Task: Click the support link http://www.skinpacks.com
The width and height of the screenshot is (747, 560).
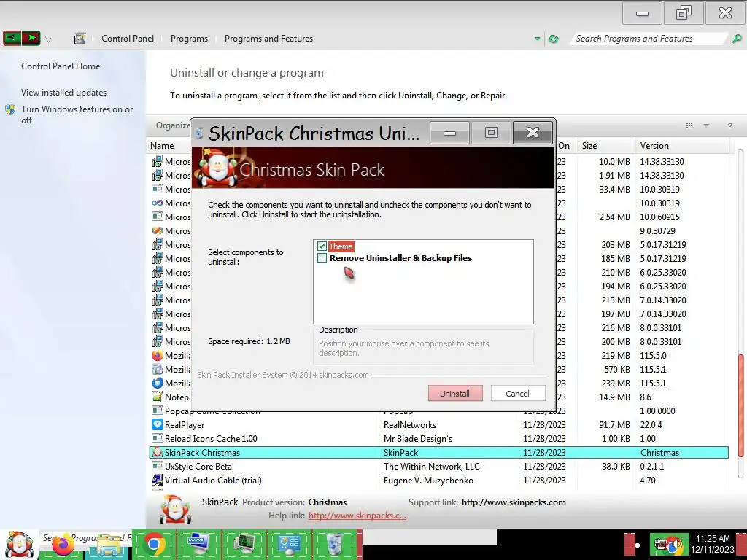Action: coord(514,502)
